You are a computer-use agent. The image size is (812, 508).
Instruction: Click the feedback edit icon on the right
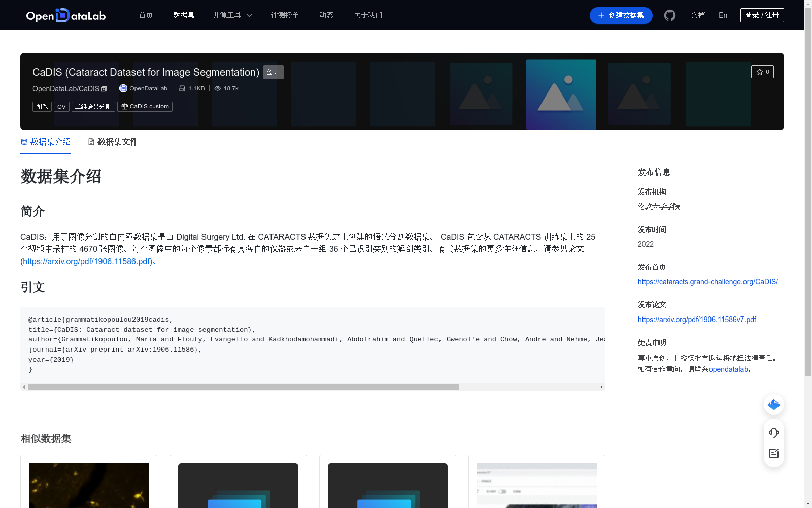[773, 453]
